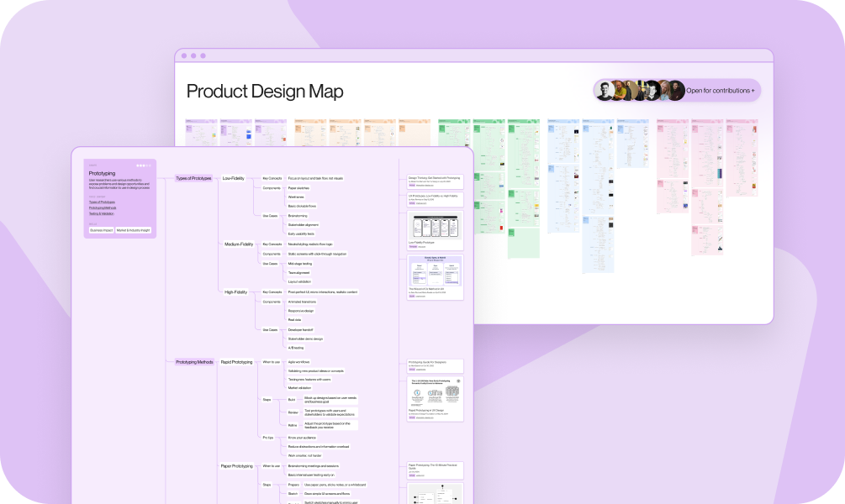The width and height of the screenshot is (845, 504).
Task: Click the Developer handoff leaf
Action: [300, 329]
